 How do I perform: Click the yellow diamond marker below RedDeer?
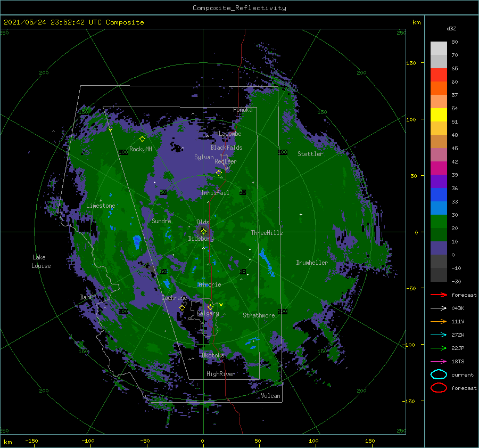point(219,173)
